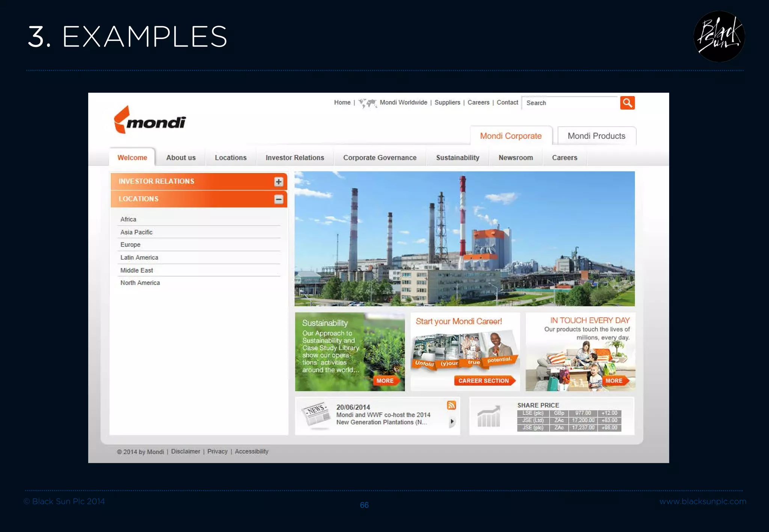Click the orange search magnifier icon
Viewport: 769px width, 532px height.
click(x=627, y=103)
